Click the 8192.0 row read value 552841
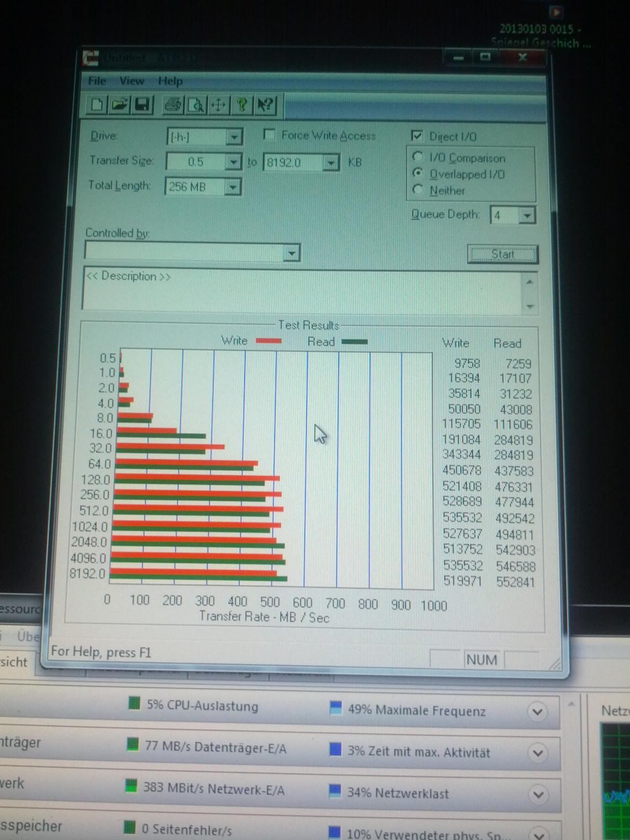The width and height of the screenshot is (630, 840). [515, 582]
